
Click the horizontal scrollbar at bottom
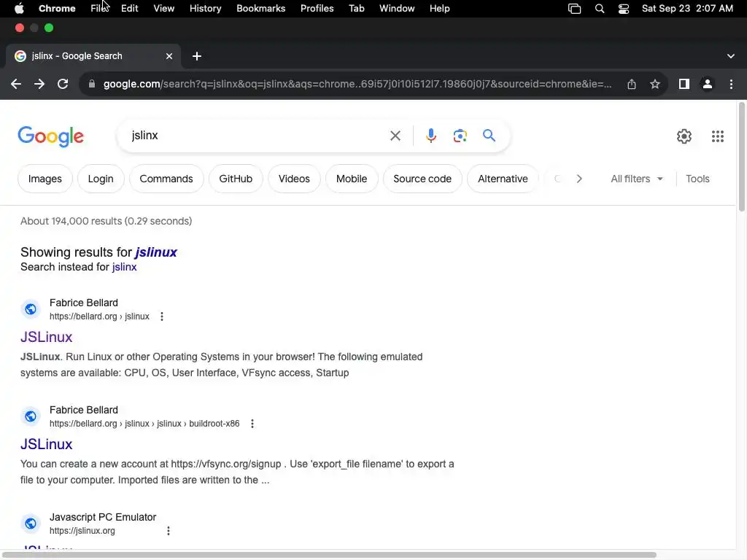click(x=330, y=555)
